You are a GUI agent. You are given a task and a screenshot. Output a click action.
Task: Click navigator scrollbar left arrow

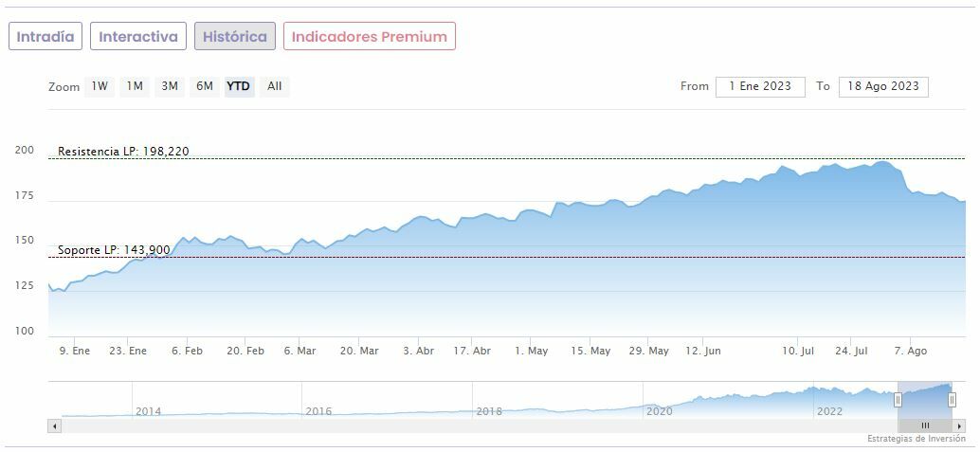tap(54, 426)
